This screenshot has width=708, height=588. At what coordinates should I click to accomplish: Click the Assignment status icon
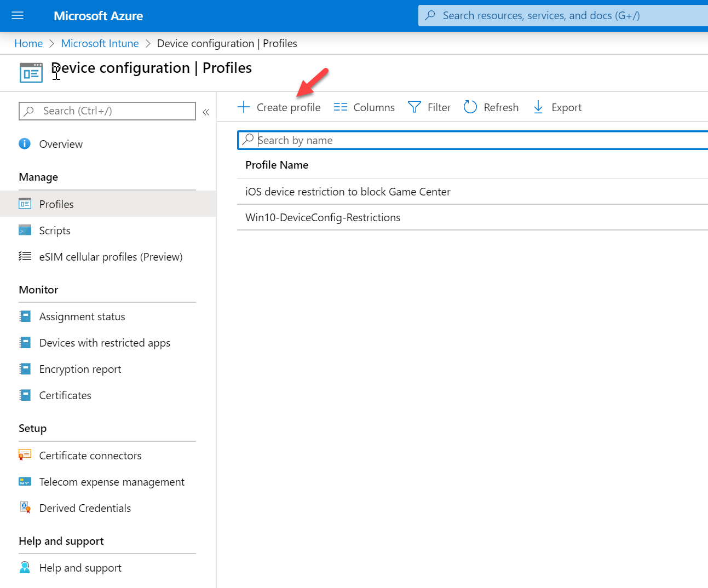(25, 316)
